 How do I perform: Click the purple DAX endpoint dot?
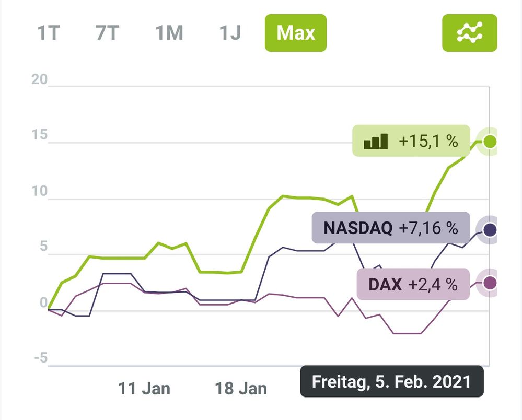(x=490, y=283)
